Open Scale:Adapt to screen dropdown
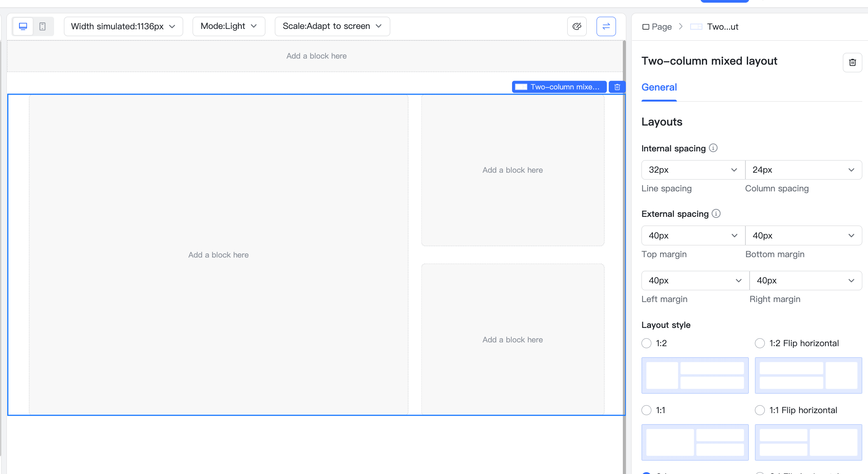Screen dimensions: 868x474 [x=332, y=26]
